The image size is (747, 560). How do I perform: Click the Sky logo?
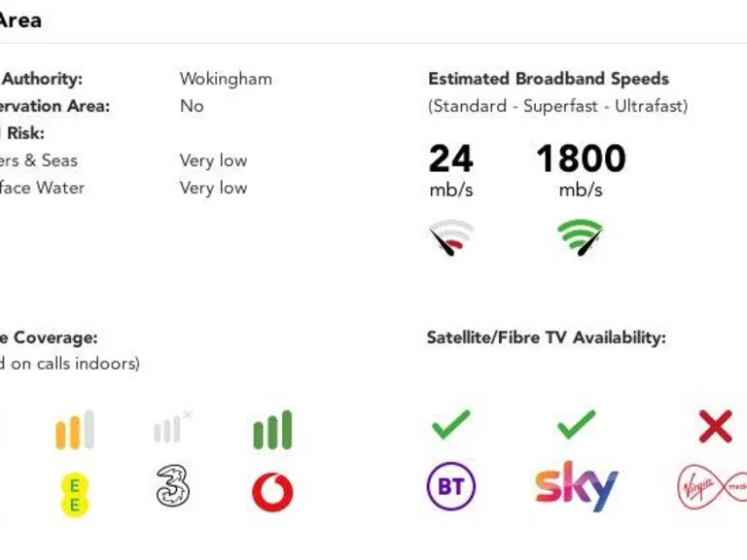click(x=576, y=486)
